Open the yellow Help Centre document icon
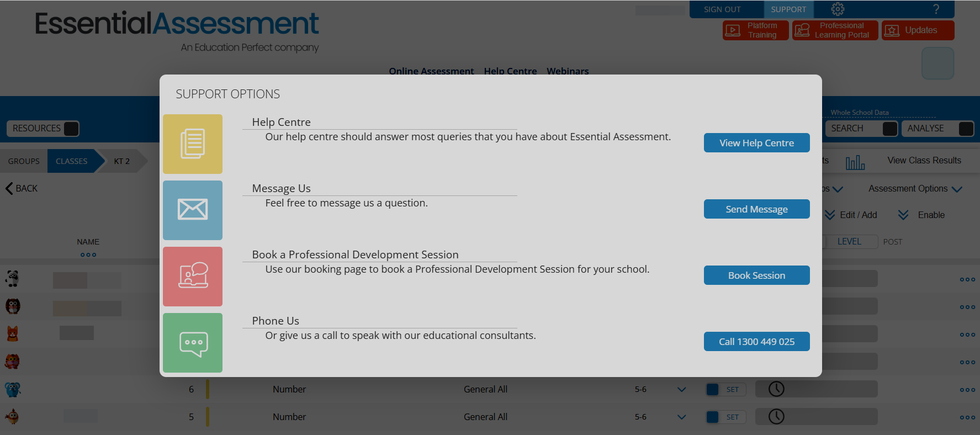 click(x=193, y=144)
